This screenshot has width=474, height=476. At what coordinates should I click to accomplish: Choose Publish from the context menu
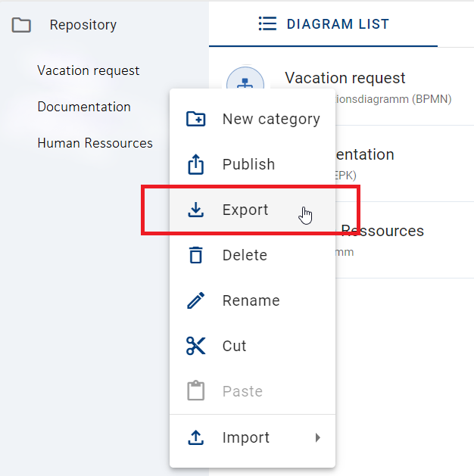[252, 164]
